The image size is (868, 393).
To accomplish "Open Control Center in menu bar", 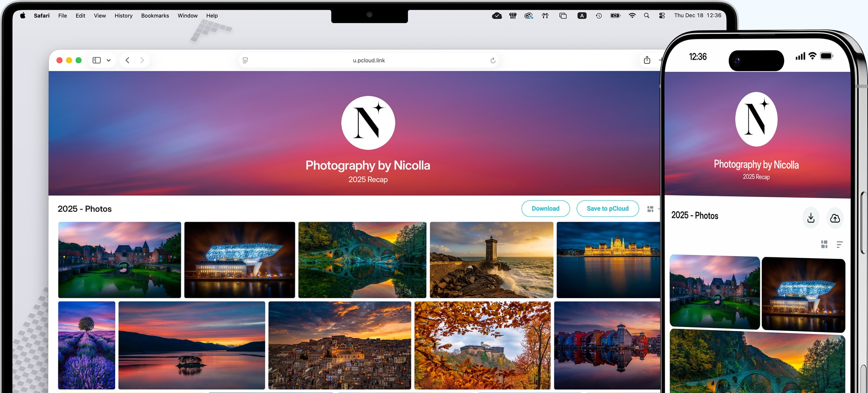I will pos(662,16).
